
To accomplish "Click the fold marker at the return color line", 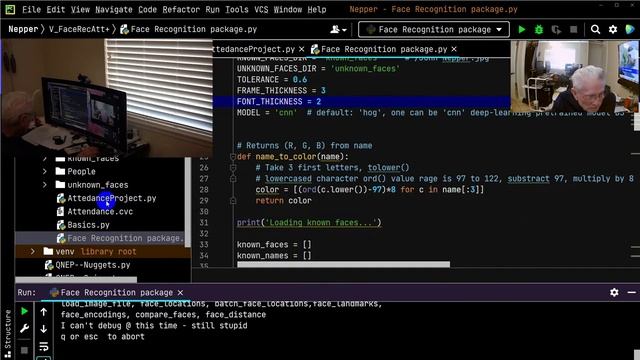I will [x=233, y=201].
